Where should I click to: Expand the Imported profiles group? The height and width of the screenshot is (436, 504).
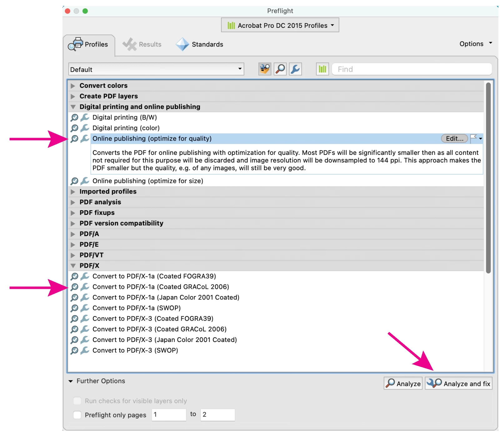pyautogui.click(x=73, y=192)
